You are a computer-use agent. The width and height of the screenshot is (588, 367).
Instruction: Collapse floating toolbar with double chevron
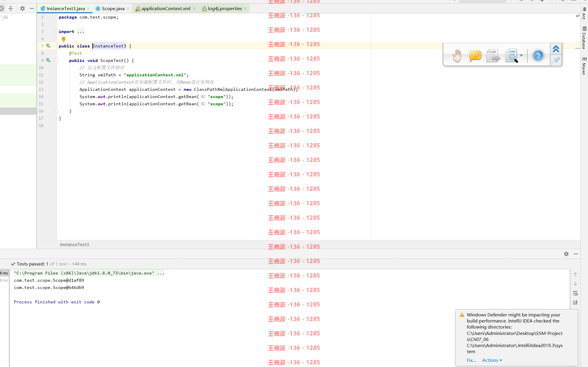556,49
